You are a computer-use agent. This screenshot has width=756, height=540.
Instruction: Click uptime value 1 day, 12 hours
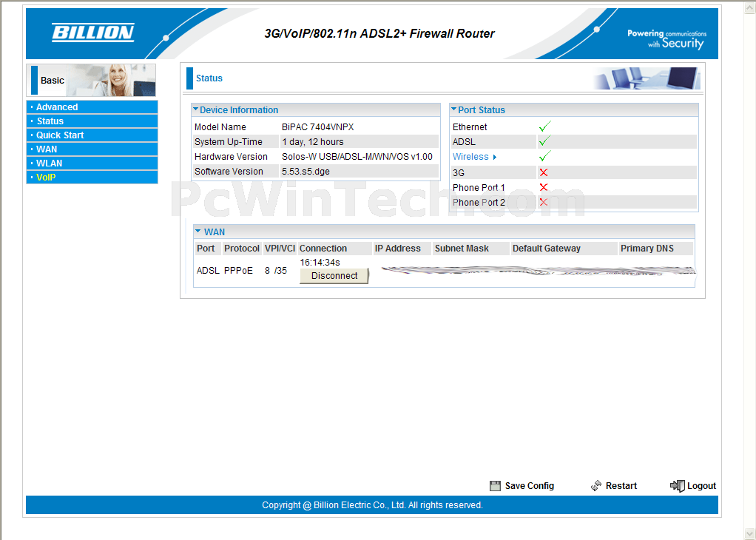(x=312, y=142)
